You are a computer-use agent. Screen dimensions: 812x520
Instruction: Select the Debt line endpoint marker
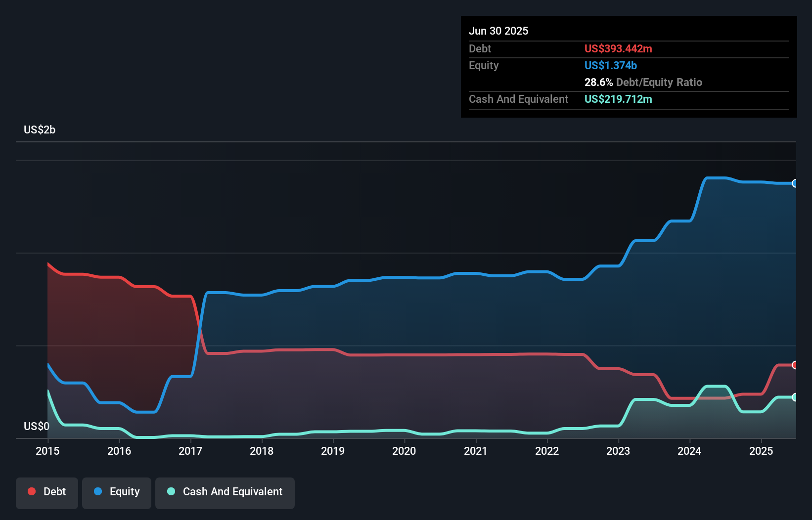795,365
